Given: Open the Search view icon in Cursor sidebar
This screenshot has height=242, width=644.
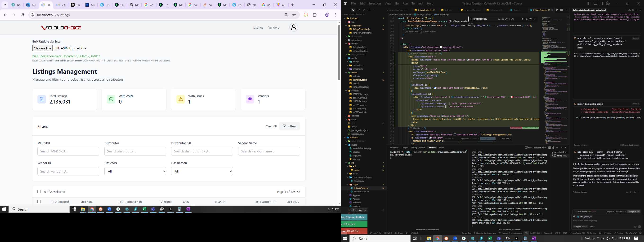Looking at the screenshot, I should pos(358,10).
